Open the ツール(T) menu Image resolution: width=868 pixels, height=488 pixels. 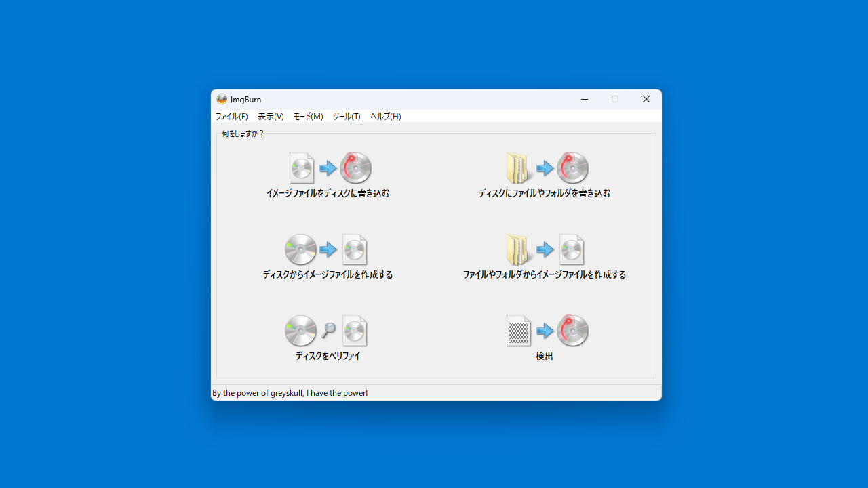tap(347, 117)
